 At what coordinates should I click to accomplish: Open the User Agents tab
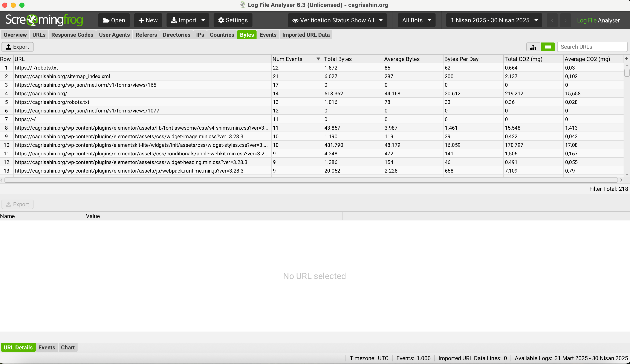[114, 35]
